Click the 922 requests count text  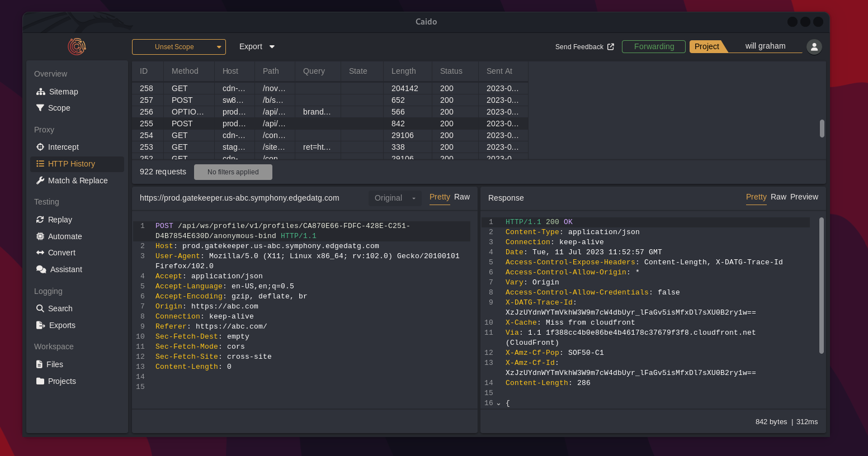[163, 172]
